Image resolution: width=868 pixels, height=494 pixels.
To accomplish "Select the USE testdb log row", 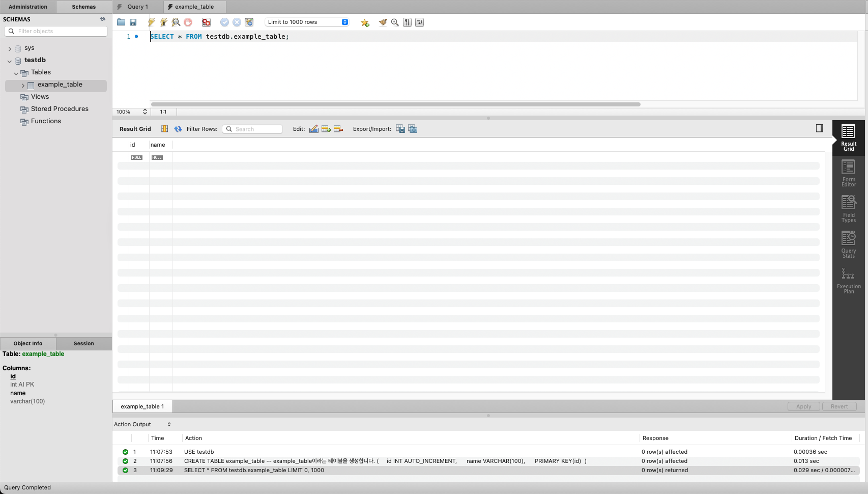I will coord(488,452).
